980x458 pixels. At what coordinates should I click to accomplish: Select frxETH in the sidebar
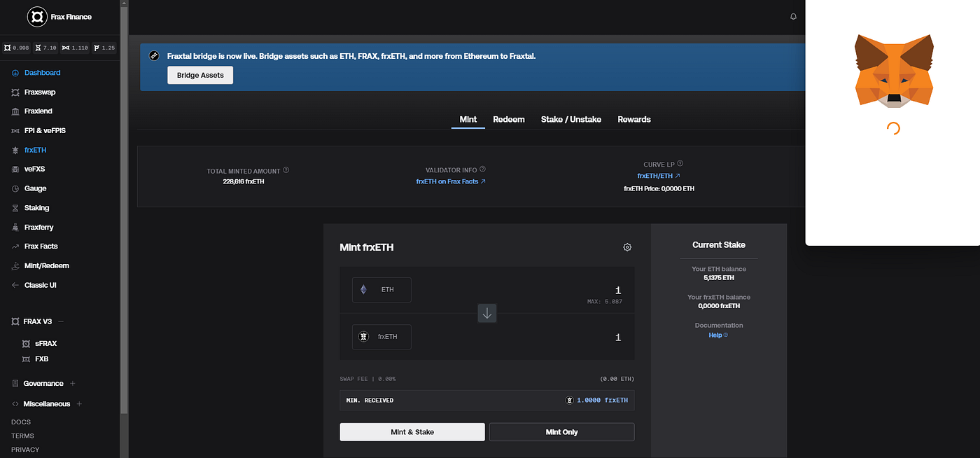pyautogui.click(x=35, y=150)
